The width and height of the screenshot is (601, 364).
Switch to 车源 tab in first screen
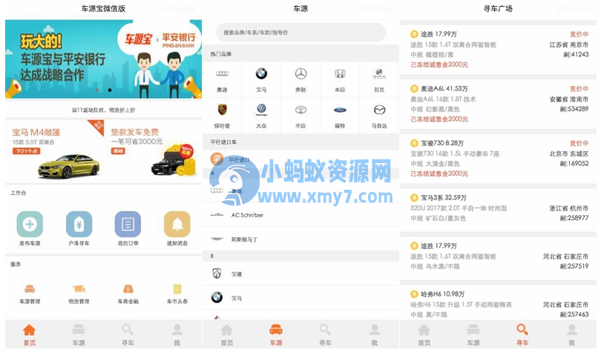(79, 334)
